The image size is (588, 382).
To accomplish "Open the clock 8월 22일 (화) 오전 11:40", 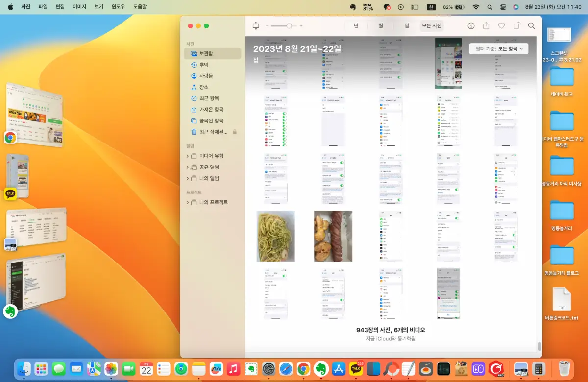I will (553, 7).
